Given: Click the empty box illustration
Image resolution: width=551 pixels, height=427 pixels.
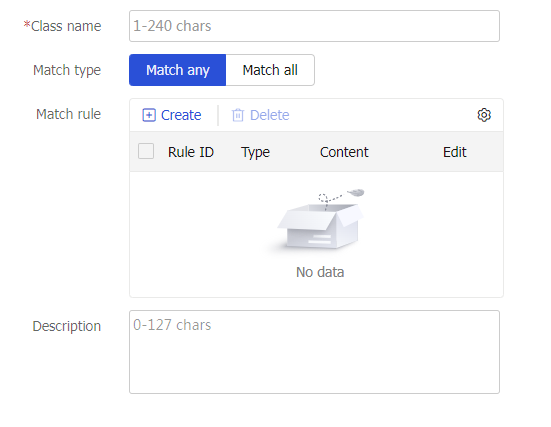Looking at the screenshot, I should (x=320, y=219).
